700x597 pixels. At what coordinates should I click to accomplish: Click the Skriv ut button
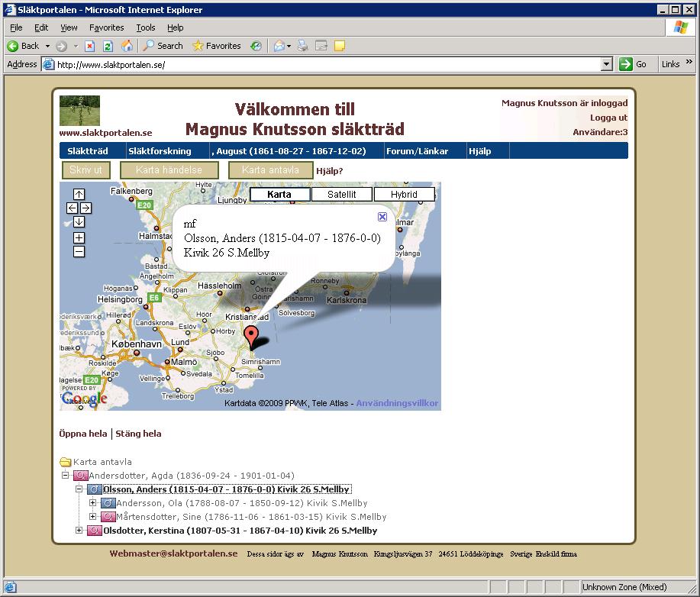(85, 170)
